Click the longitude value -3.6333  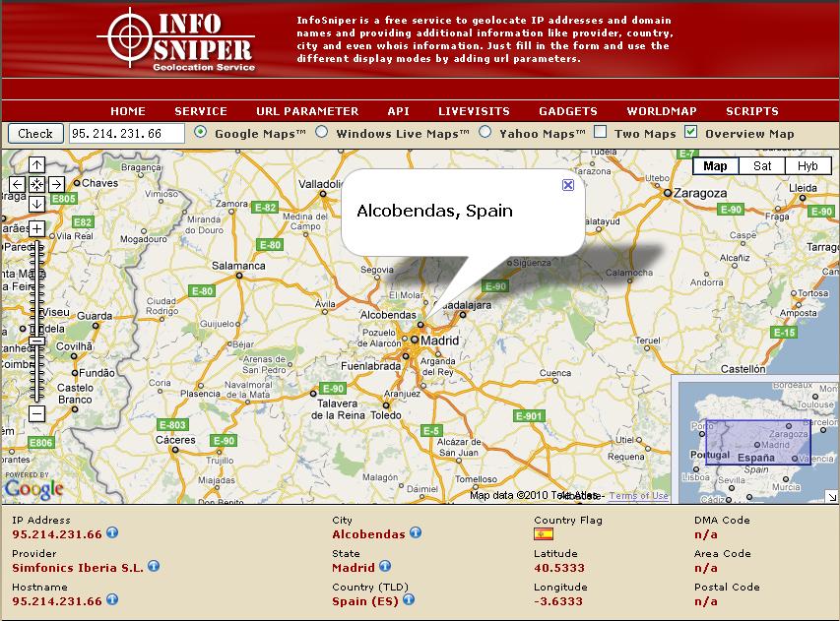point(558,601)
